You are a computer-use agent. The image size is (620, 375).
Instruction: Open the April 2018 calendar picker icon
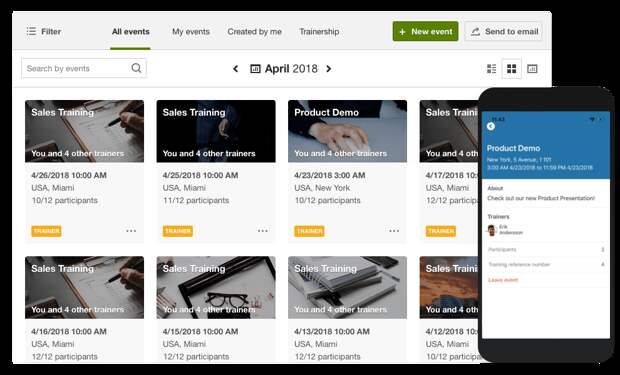[x=255, y=69]
